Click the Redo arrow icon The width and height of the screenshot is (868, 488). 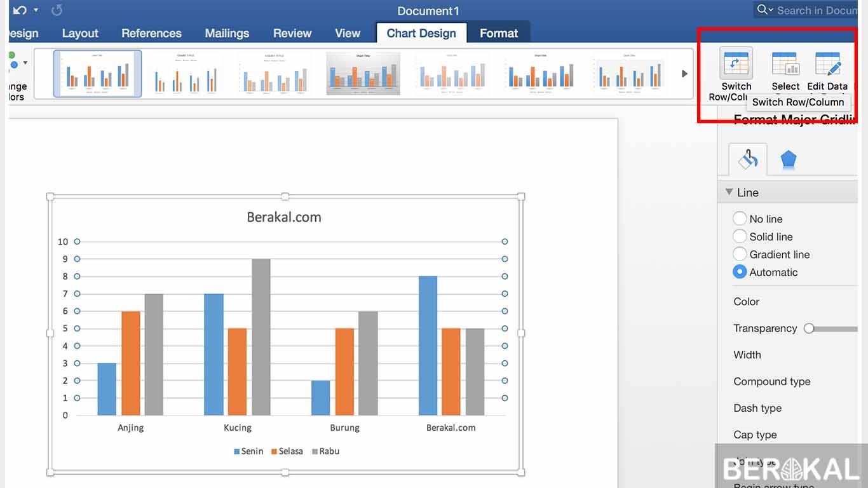(x=57, y=10)
